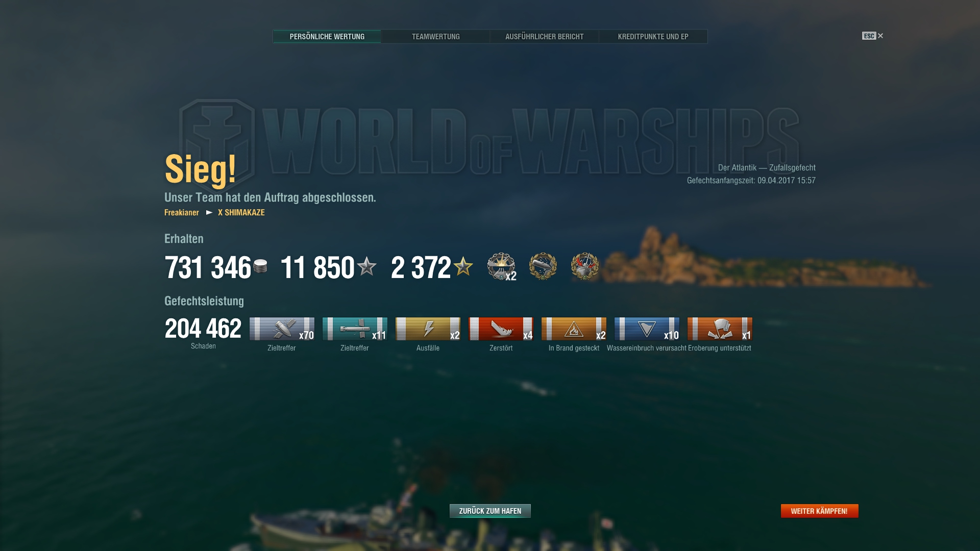Viewport: 980px width, 551px height.
Task: Select the Persönliche Wertung tab
Action: click(x=327, y=37)
